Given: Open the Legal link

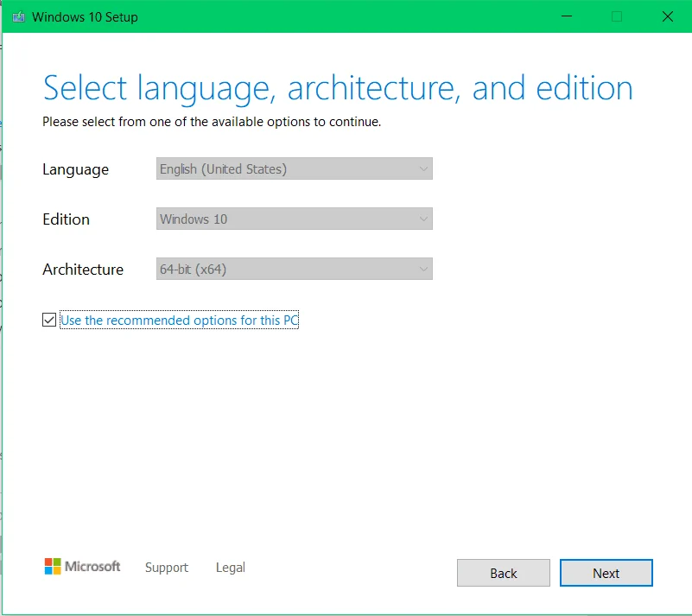Looking at the screenshot, I should [x=231, y=568].
